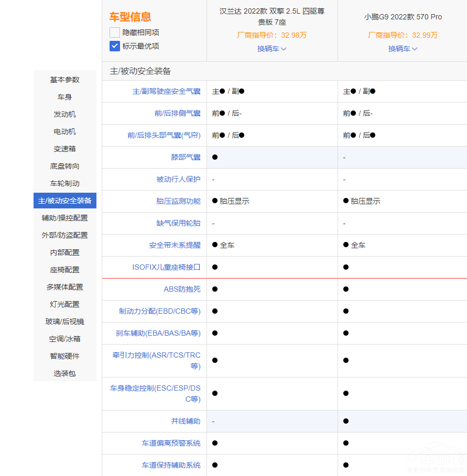Viewport: 467px width, 476px height.
Task: Click the 汉兰达 2022款 car title
Action: tap(271, 16)
